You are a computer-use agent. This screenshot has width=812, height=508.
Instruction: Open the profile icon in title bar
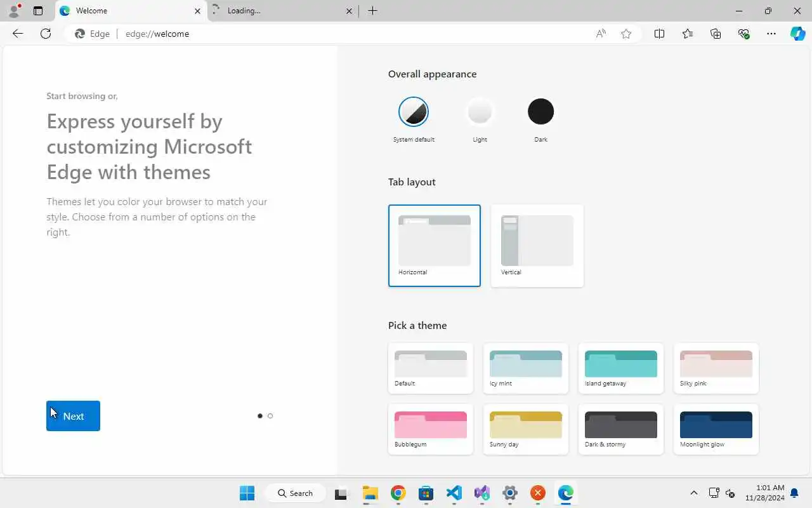pyautogui.click(x=14, y=11)
